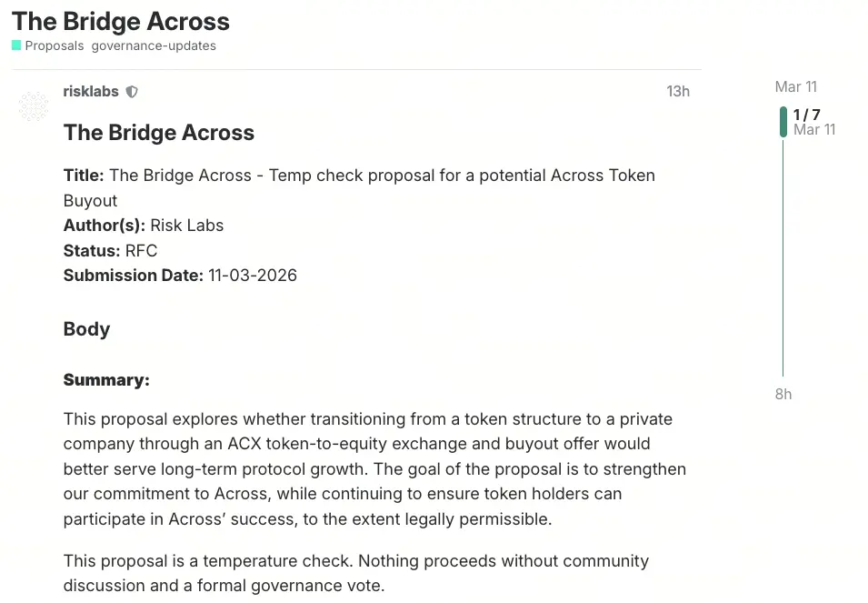Viewport: 868px width, 603px height.
Task: Click the post heading The Bridge Across
Action: pyautogui.click(x=158, y=133)
